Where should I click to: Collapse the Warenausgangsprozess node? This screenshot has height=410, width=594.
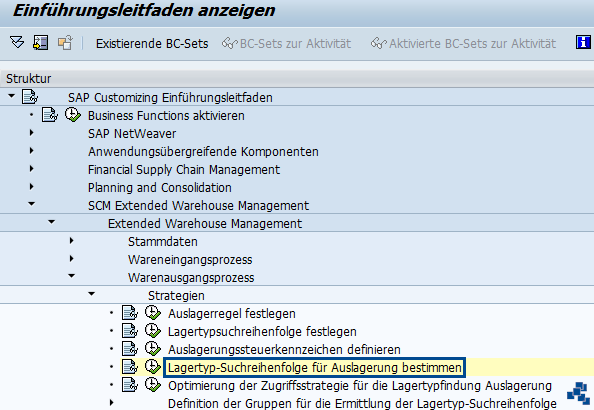pos(72,276)
